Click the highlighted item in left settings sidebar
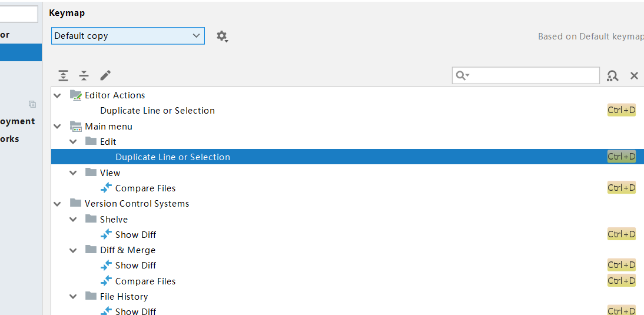644x315 pixels. tap(21, 52)
